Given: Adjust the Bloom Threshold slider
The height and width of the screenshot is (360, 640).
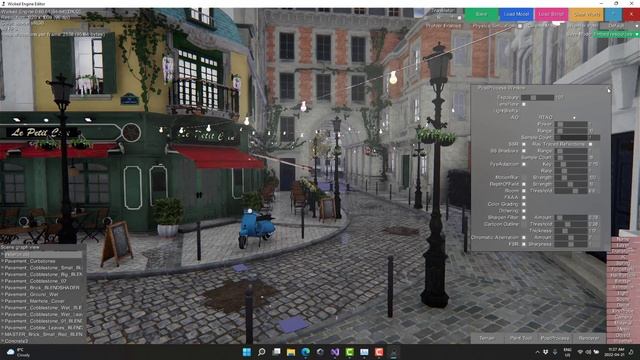Looking at the screenshot, I should pyautogui.click(x=571, y=191).
